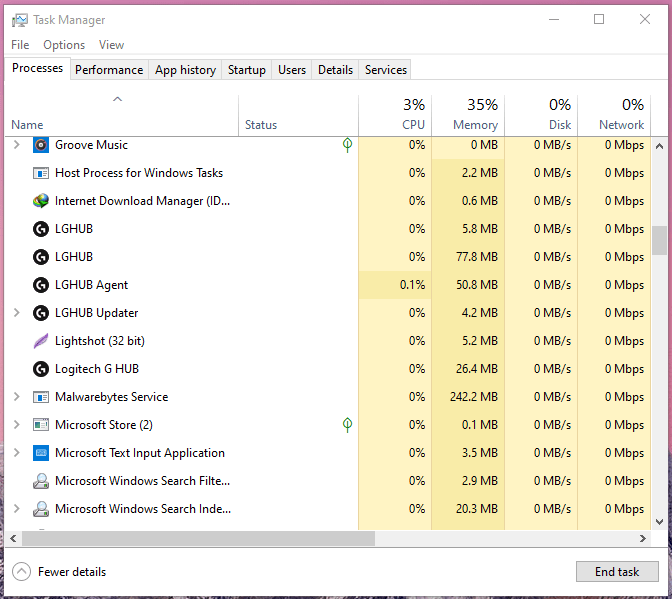Switch to the Details tab
This screenshot has height=599, width=672.
click(x=335, y=70)
